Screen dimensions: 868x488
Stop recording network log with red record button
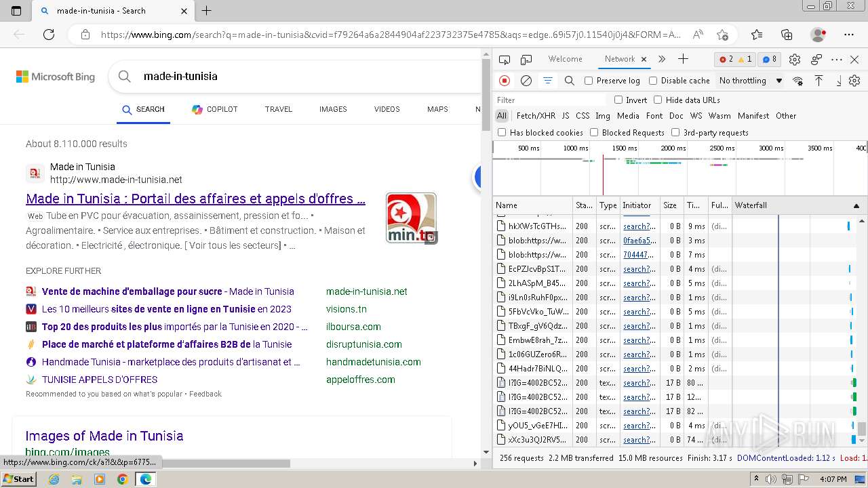click(x=505, y=81)
